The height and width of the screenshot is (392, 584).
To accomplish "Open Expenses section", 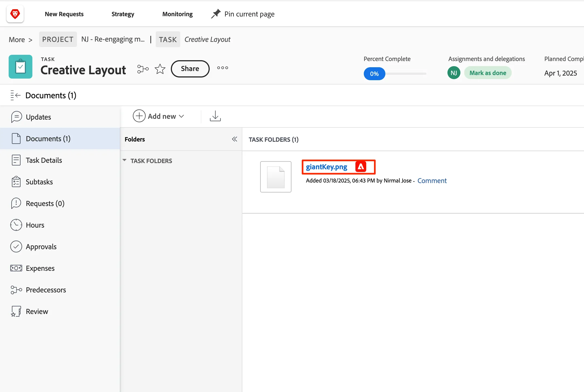I will tap(60, 268).
